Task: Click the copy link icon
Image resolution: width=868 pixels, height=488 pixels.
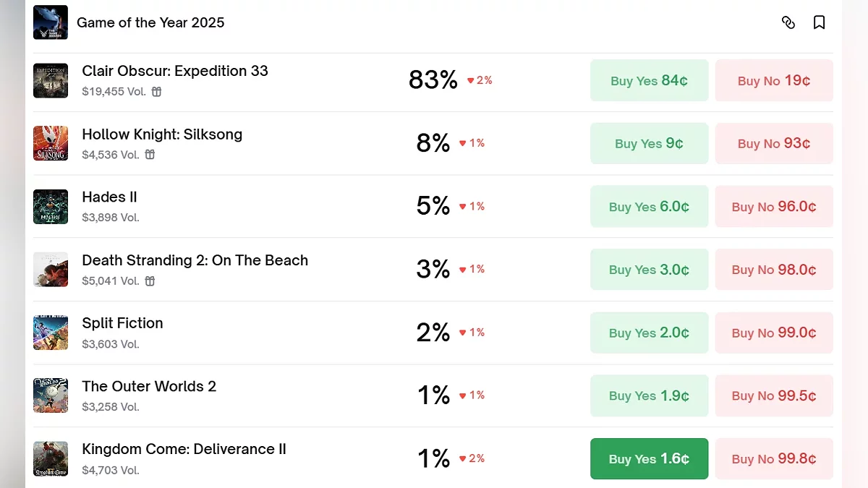Action: [x=788, y=22]
